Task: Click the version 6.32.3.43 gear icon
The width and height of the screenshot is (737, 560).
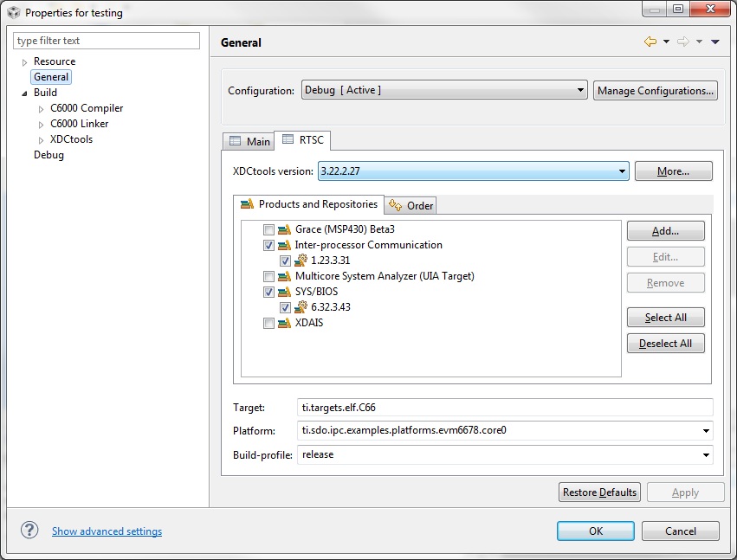Action: tap(301, 307)
